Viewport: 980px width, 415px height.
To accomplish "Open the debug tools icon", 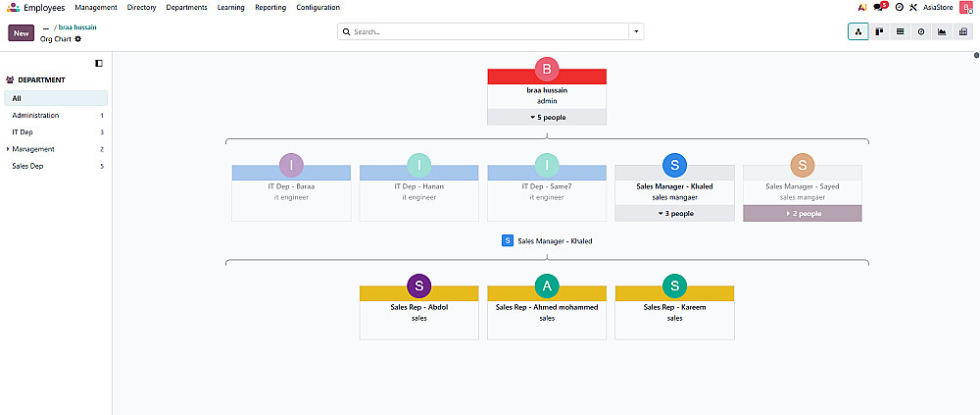I will pyautogui.click(x=913, y=8).
